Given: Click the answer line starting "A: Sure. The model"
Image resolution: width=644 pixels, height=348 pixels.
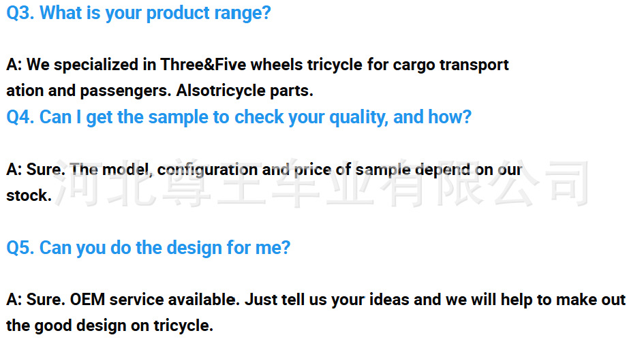Looking at the screenshot, I should tap(264, 170).
